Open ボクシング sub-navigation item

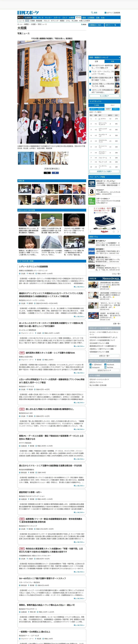click(x=55, y=21)
